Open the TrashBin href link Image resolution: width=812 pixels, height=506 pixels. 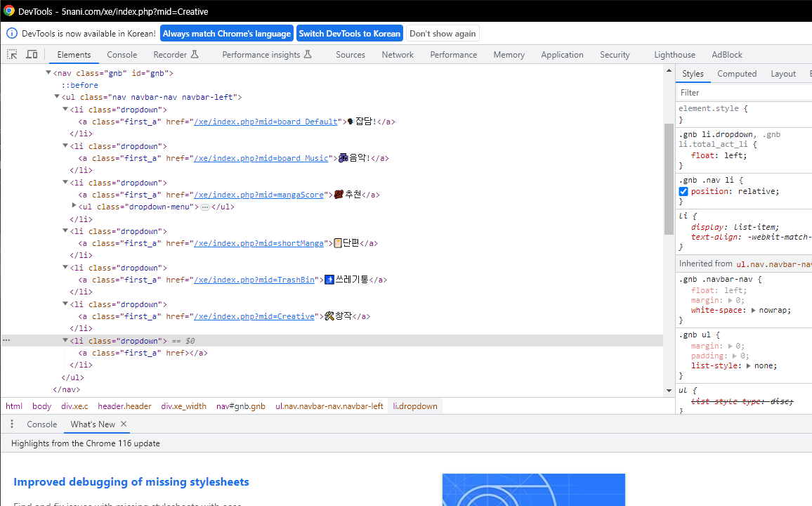click(254, 280)
